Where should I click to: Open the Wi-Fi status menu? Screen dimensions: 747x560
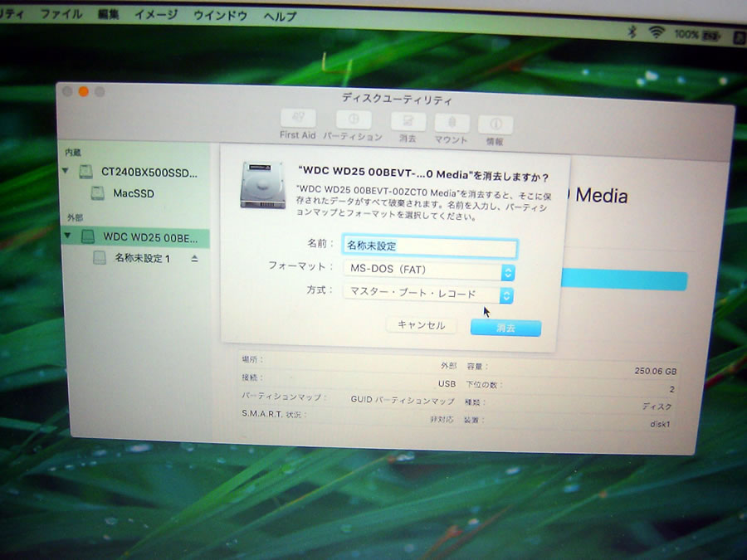point(657,32)
